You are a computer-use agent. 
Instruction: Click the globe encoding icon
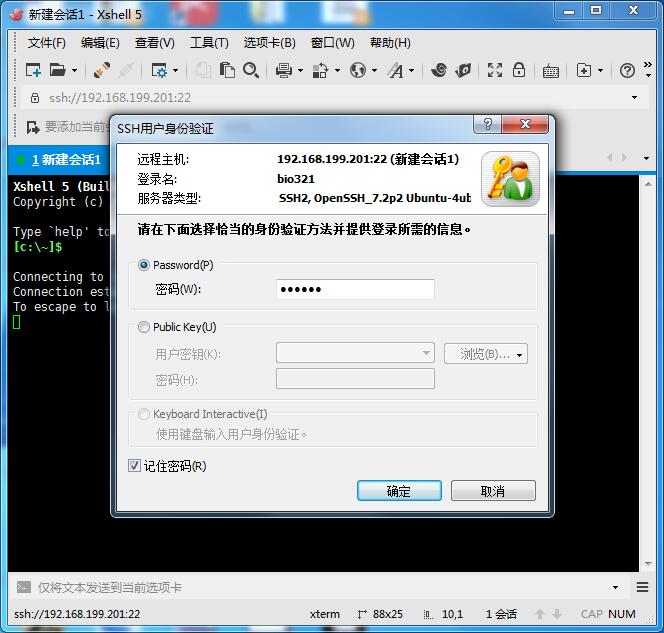358,70
